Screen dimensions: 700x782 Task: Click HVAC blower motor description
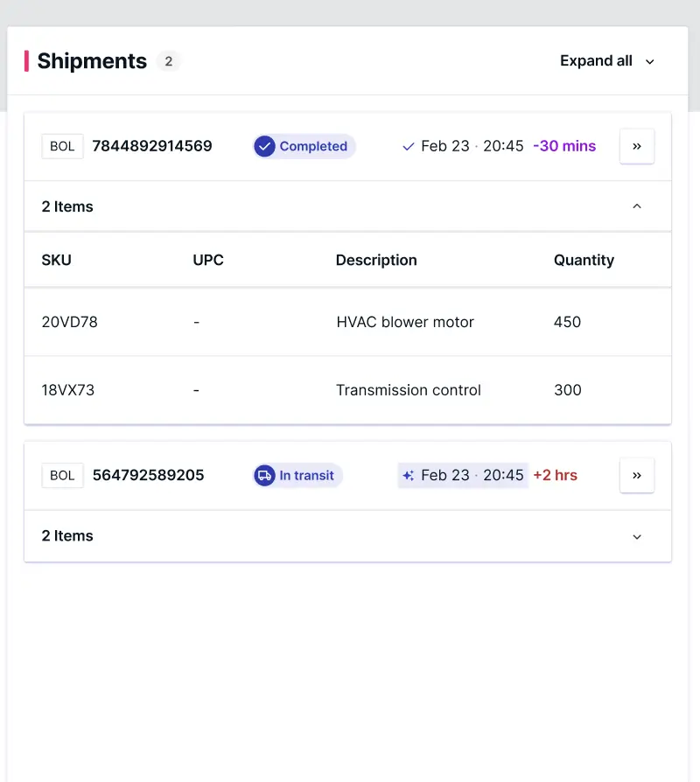[x=405, y=322]
